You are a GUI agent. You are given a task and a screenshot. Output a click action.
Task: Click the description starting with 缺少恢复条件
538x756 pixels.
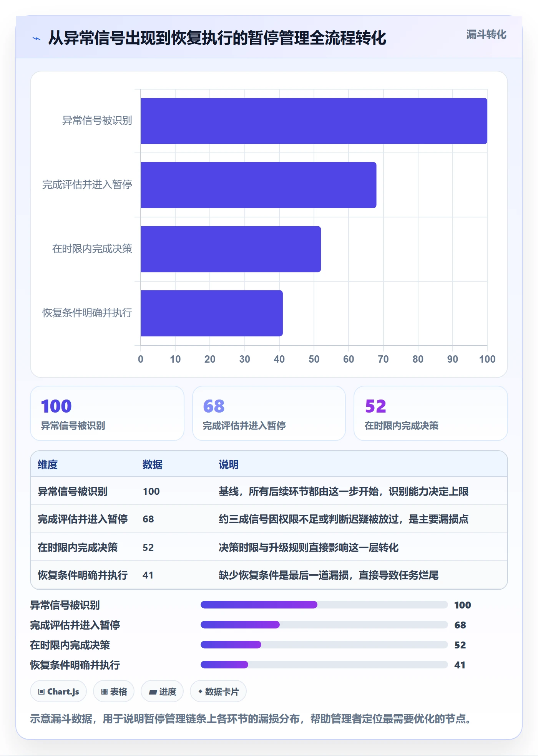point(329,575)
